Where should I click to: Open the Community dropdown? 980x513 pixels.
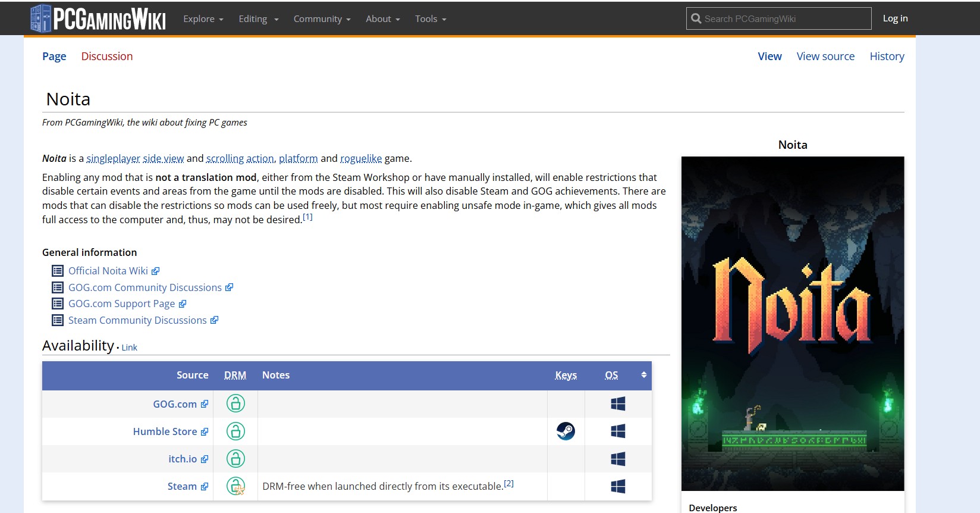click(322, 19)
